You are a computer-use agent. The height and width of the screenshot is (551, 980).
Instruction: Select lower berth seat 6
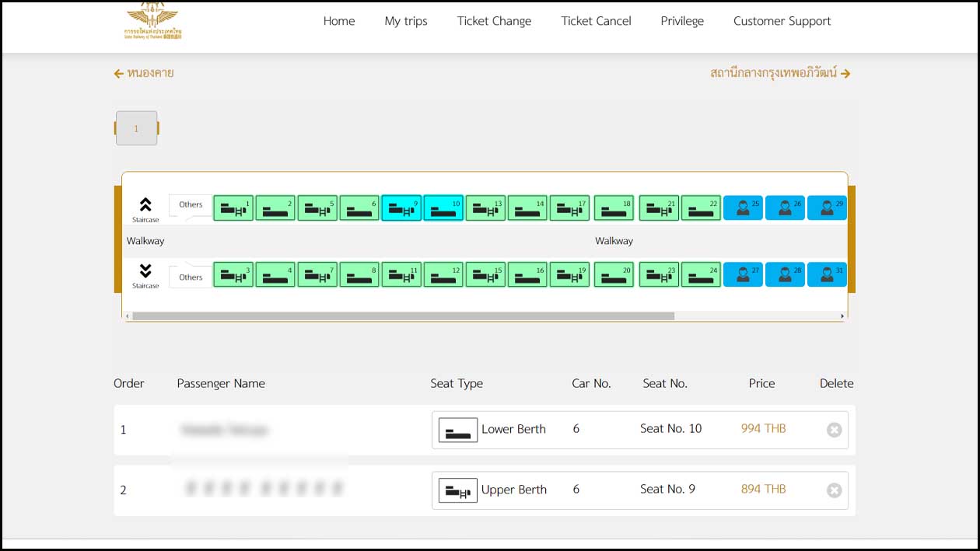pos(359,208)
